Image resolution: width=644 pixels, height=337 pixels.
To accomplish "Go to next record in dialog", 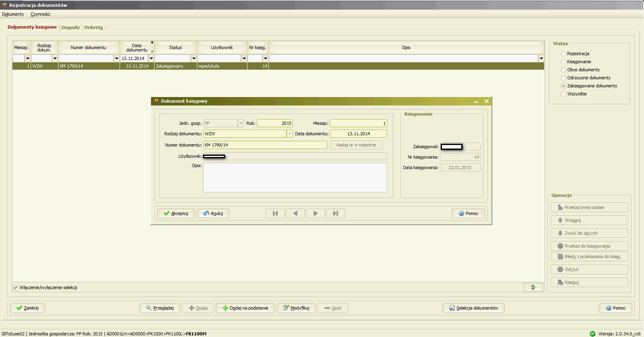I will [316, 213].
